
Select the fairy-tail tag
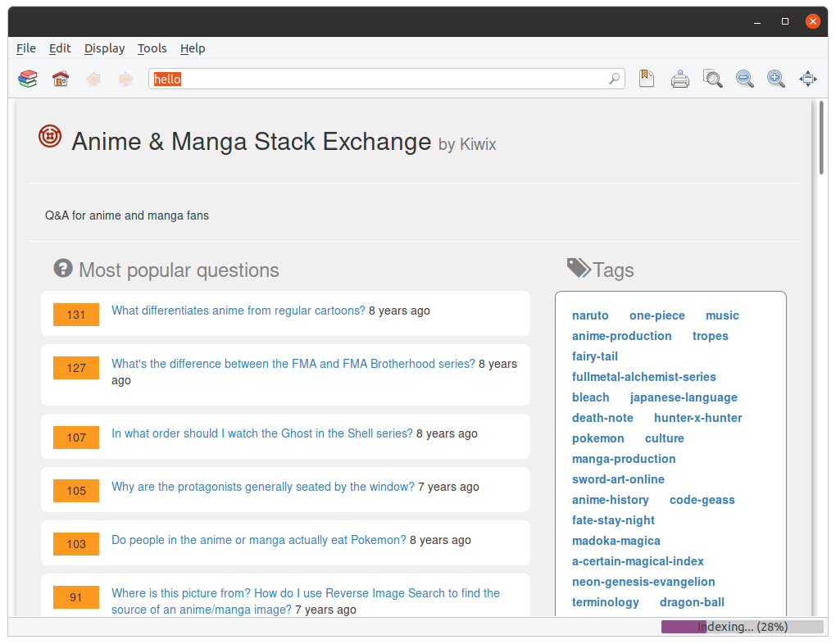[595, 356]
